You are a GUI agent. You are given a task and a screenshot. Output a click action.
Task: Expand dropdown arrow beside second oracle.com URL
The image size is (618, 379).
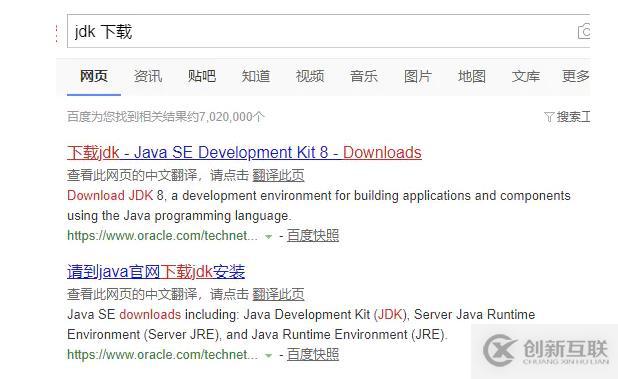click(x=268, y=355)
